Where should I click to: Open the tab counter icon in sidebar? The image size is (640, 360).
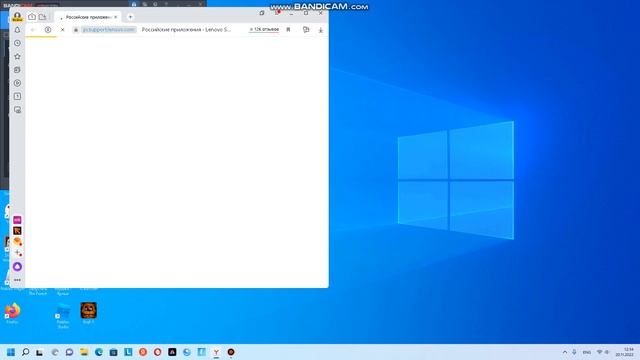point(17,96)
